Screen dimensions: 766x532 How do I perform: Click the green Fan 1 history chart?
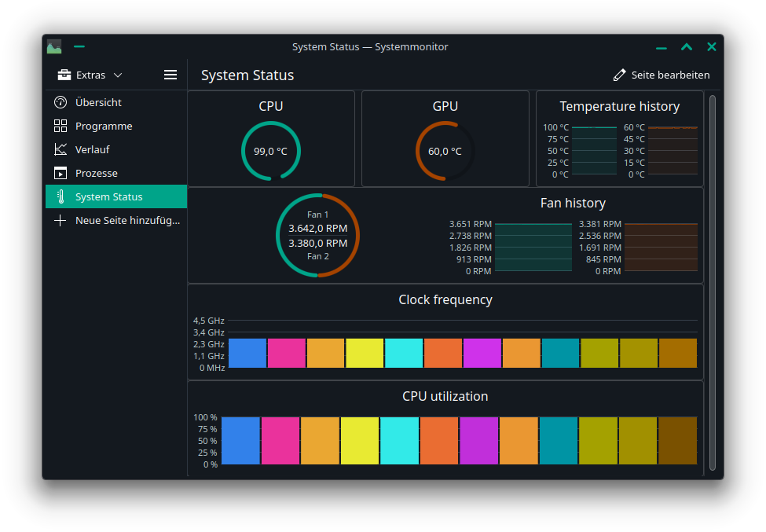[533, 248]
